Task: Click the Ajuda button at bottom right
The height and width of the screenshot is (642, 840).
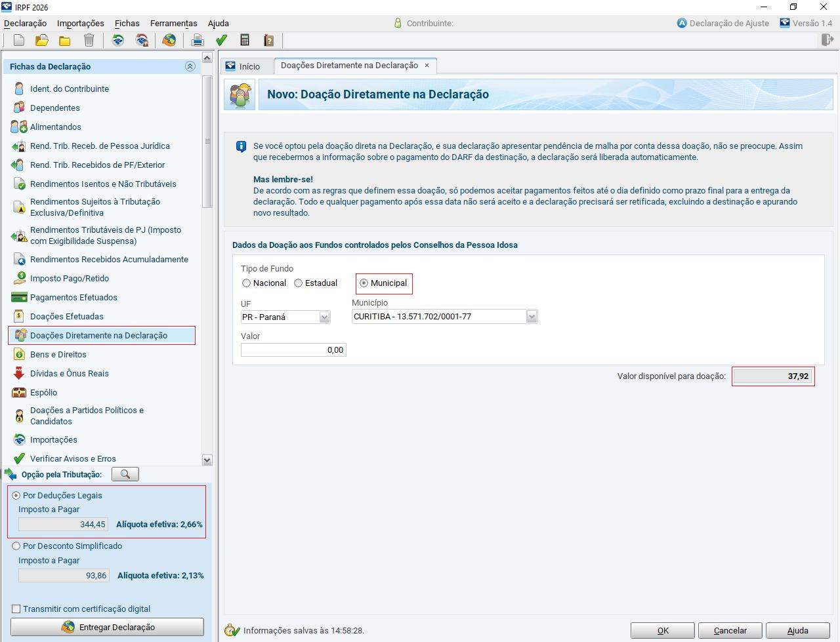Action: [x=798, y=631]
